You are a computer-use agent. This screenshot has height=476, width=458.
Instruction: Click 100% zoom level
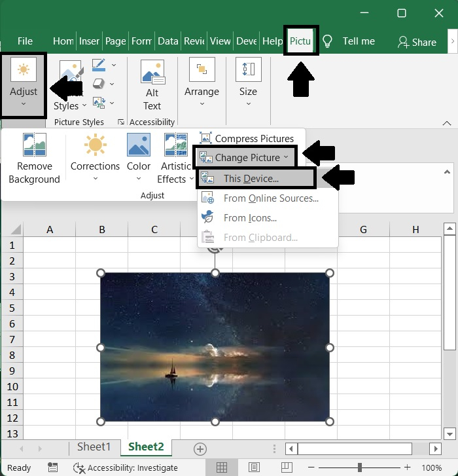coord(432,467)
